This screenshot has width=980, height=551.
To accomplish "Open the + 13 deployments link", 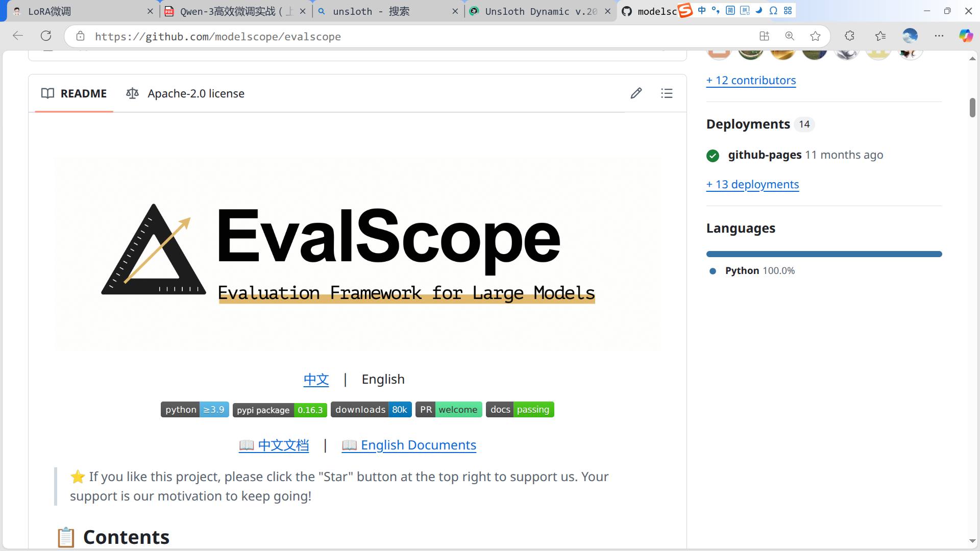I will click(752, 184).
